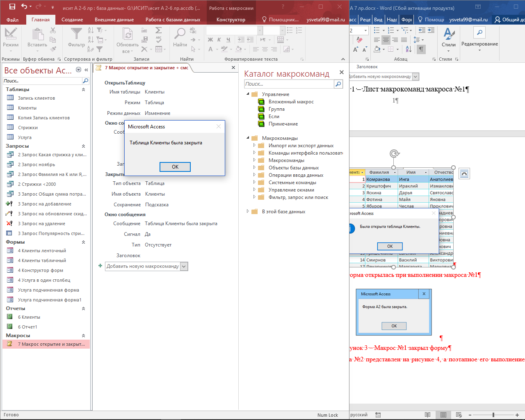The height and width of the screenshot is (420, 525).
Task: Close the macro document tab
Action: 233,68
